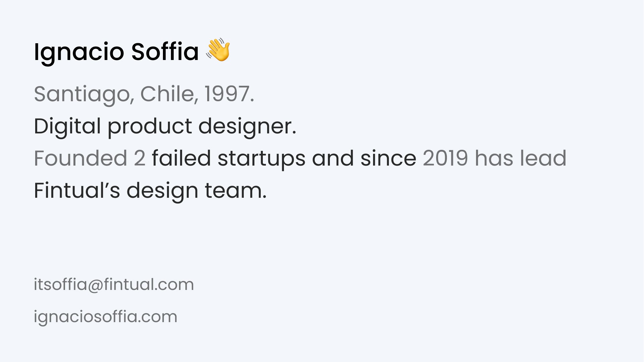The width and height of the screenshot is (644, 362).
Task: Click the year "1997."
Action: point(229,94)
